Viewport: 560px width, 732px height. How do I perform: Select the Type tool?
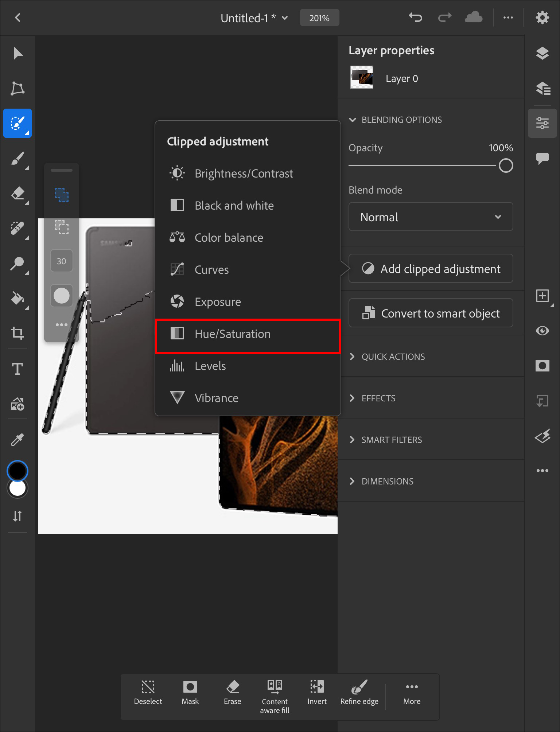17,369
